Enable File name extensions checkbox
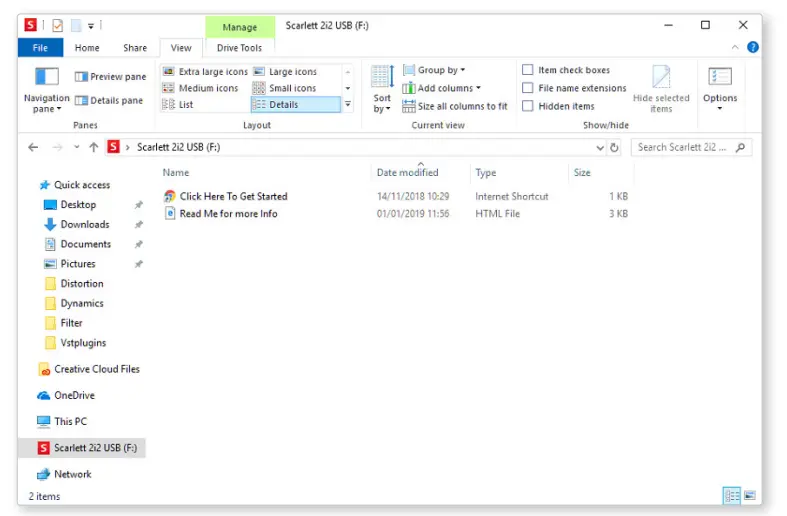787x516 pixels. point(528,88)
